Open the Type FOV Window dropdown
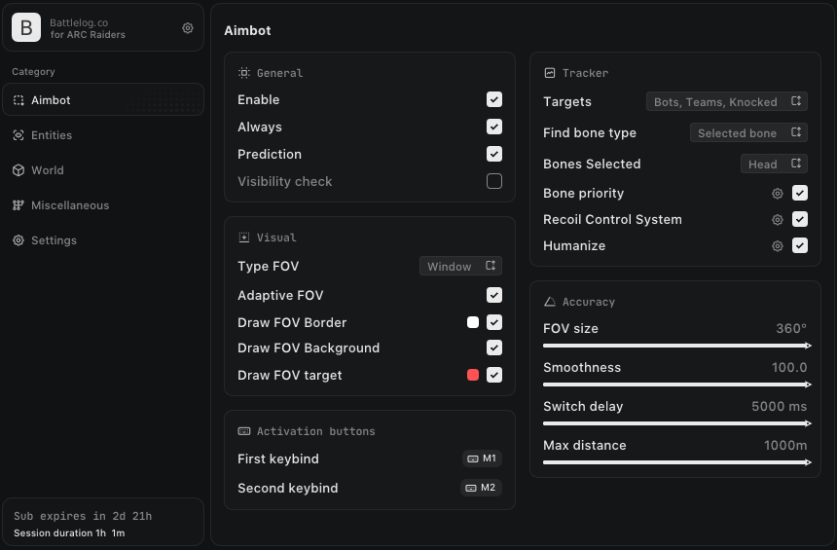 tap(461, 266)
